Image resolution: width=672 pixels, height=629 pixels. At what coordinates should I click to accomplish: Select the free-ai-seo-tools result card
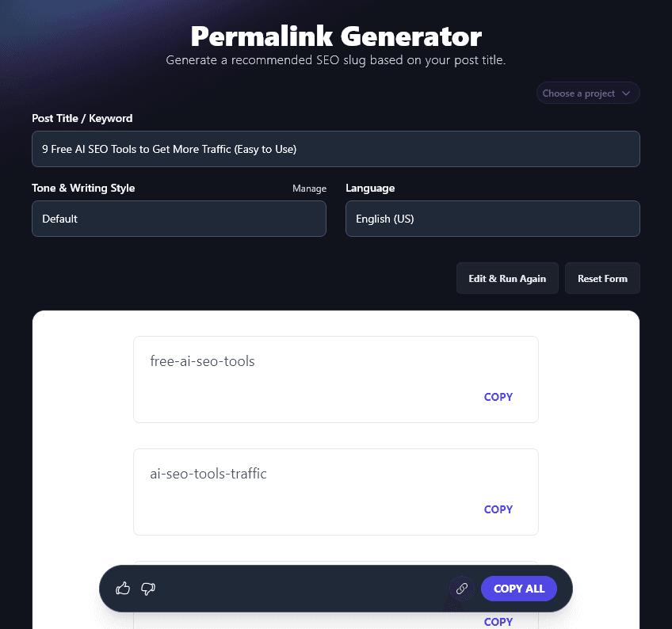[x=335, y=379]
